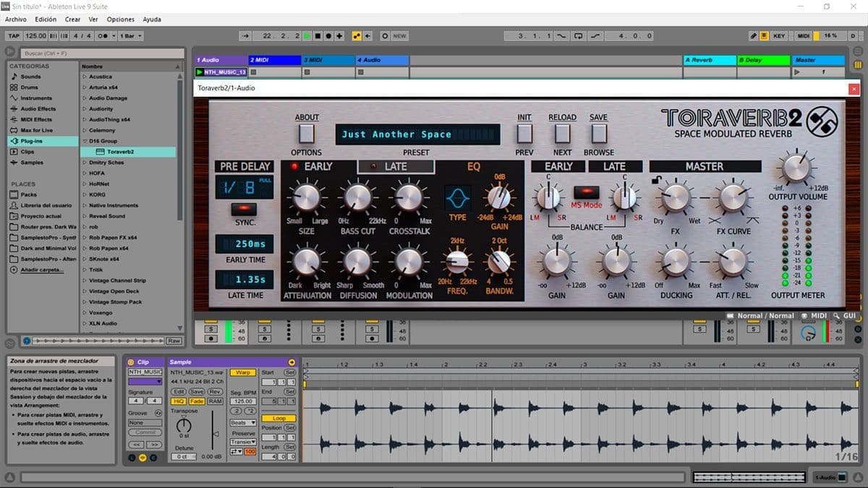The height and width of the screenshot is (488, 868).
Task: Open the Beats warp mode dropdown
Action: [243, 422]
